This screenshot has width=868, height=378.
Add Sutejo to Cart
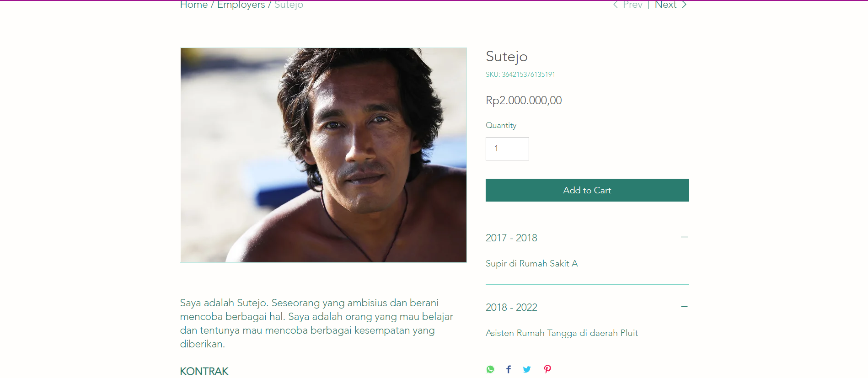[587, 190]
